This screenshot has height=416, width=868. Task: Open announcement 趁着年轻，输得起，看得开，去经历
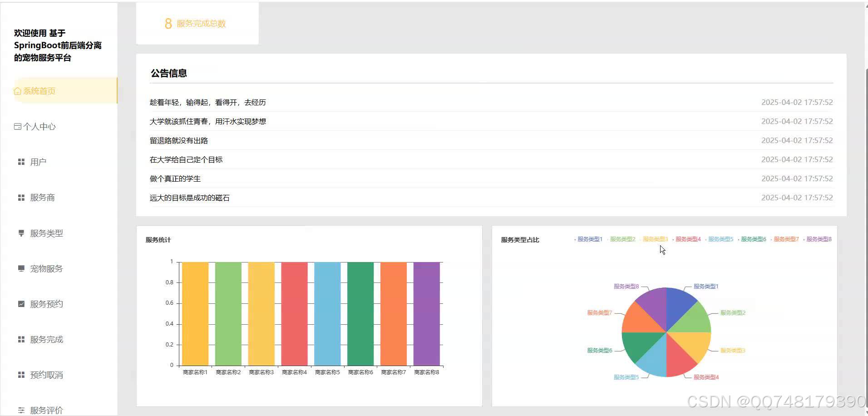coord(208,103)
